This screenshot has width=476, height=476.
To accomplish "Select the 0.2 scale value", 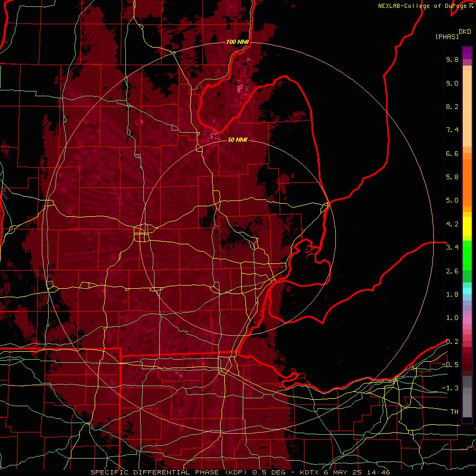I will pyautogui.click(x=452, y=342).
